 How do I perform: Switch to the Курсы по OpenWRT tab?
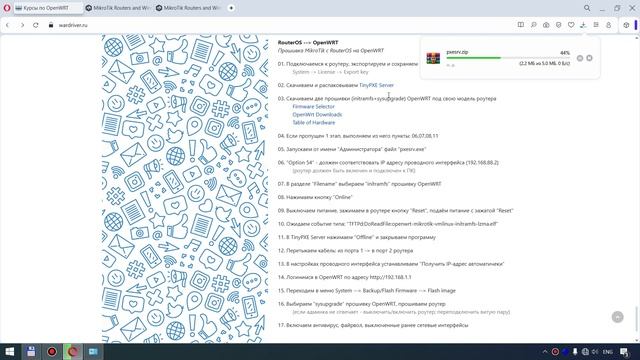(x=48, y=8)
